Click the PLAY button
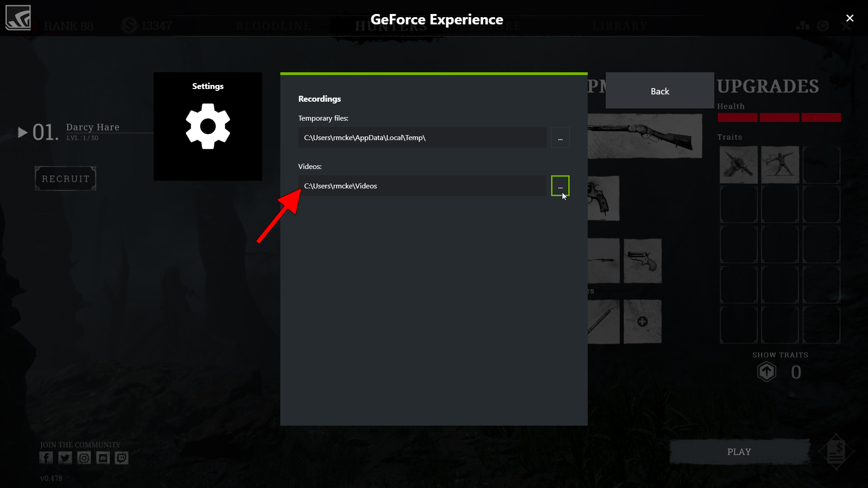The image size is (868, 488). tap(740, 452)
